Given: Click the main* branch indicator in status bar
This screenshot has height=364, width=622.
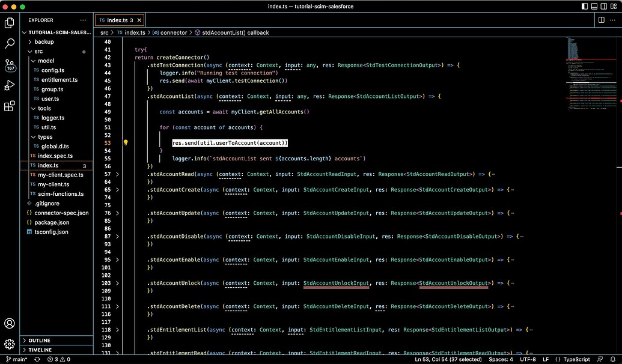Looking at the screenshot, I should coord(20,359).
